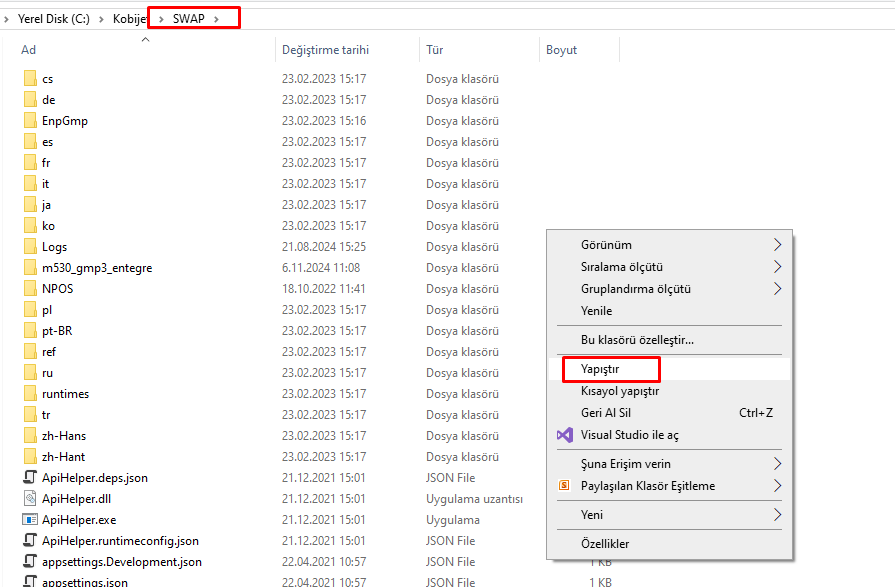This screenshot has width=895, height=587.
Task: Open the cs folder icon
Action: pos(30,78)
